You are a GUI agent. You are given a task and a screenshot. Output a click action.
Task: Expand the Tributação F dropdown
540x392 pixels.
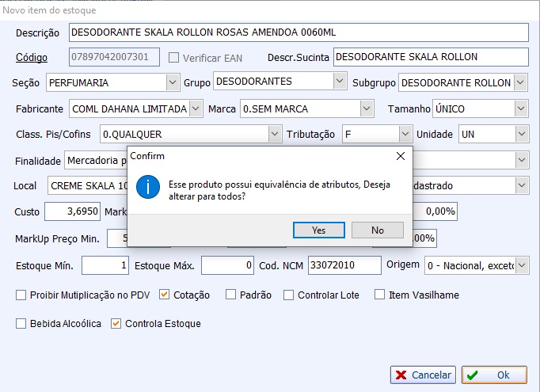pos(405,134)
